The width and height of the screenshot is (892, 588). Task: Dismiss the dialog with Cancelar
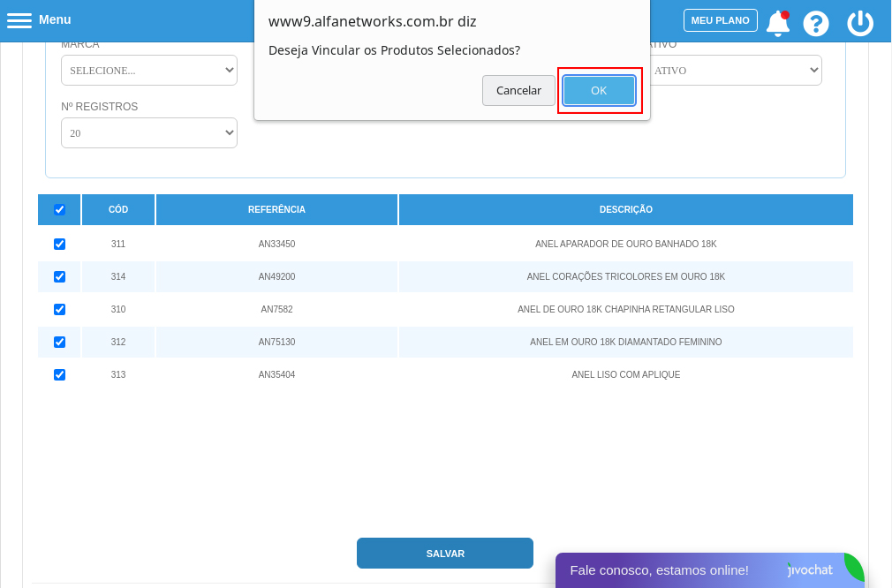[518, 90]
